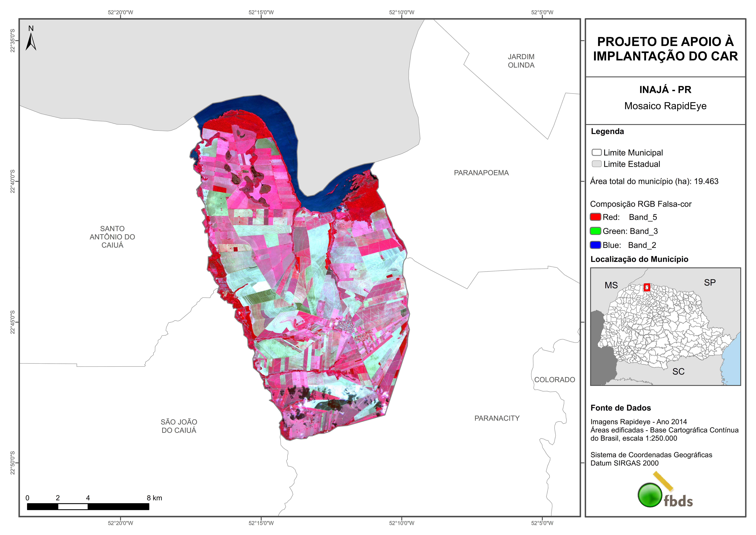Click the SANTO ANTÔNIO DO CAIUÁ label
The height and width of the screenshot is (535, 756).
(112, 237)
